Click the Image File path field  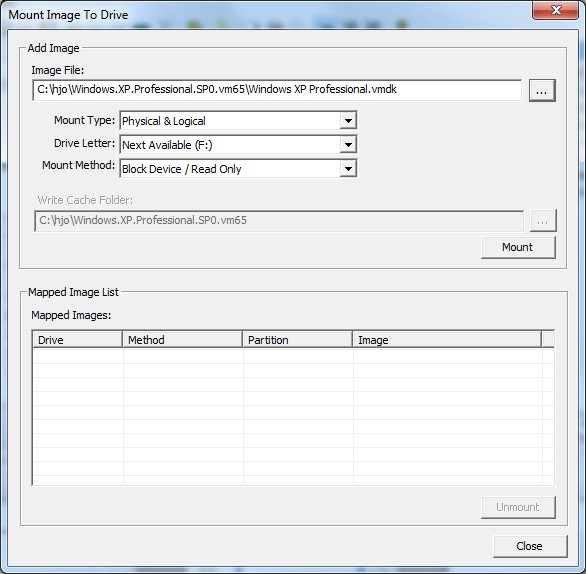pos(277,90)
